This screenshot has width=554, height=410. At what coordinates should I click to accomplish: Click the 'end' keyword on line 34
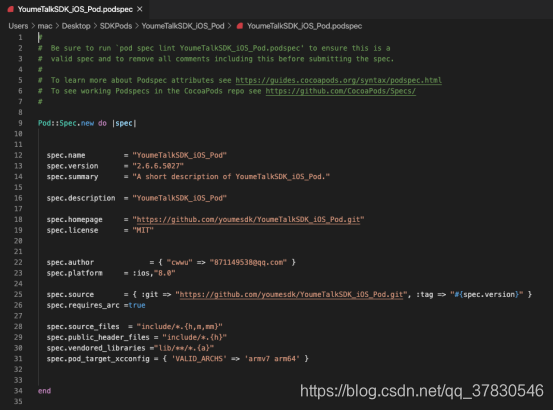point(44,391)
